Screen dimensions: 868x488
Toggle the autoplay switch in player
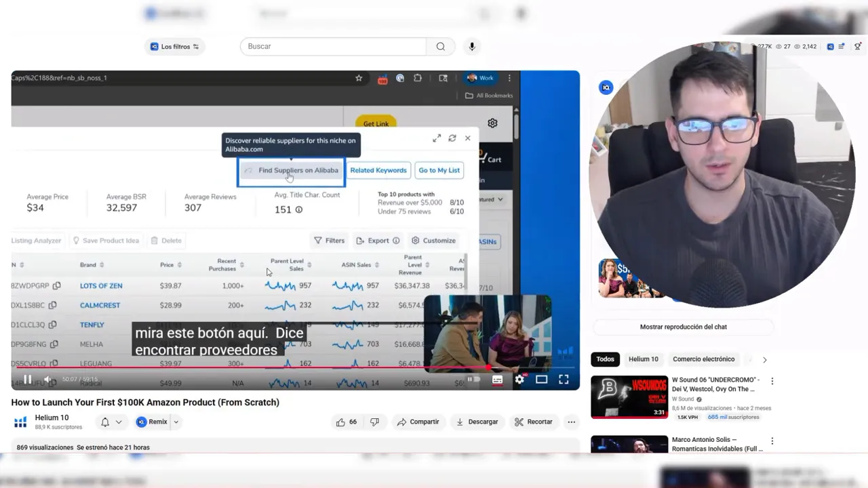[473, 380]
